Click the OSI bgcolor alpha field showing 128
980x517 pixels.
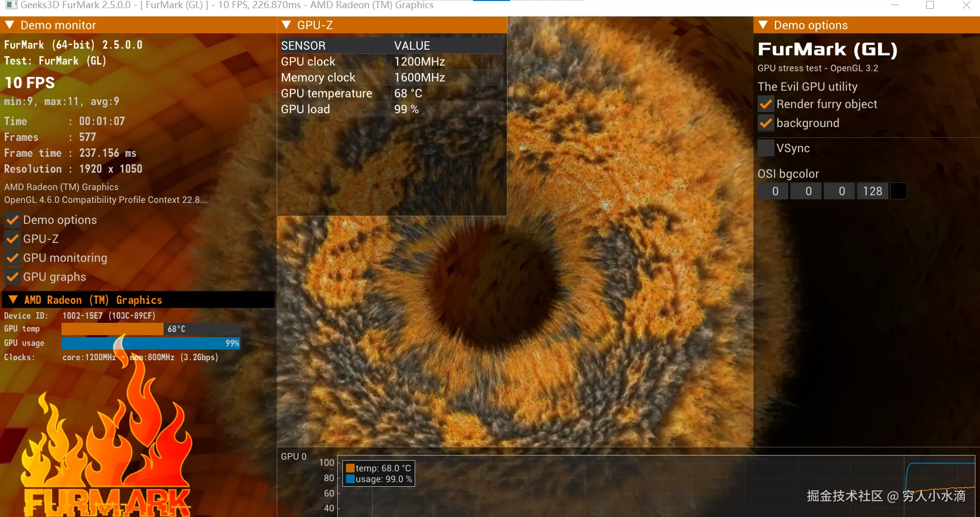(x=872, y=191)
